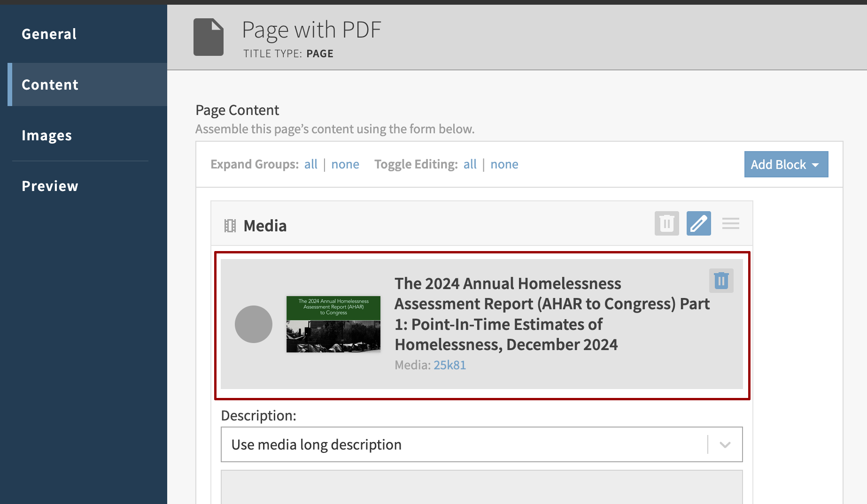Image resolution: width=867 pixels, height=504 pixels.
Task: Open the Use media long description selector
Action: click(x=470, y=444)
